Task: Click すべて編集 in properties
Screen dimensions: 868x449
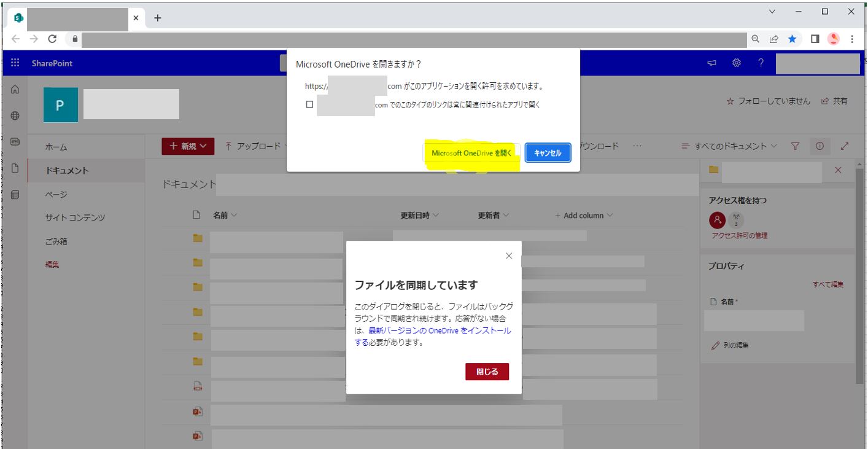Action: 828,284
